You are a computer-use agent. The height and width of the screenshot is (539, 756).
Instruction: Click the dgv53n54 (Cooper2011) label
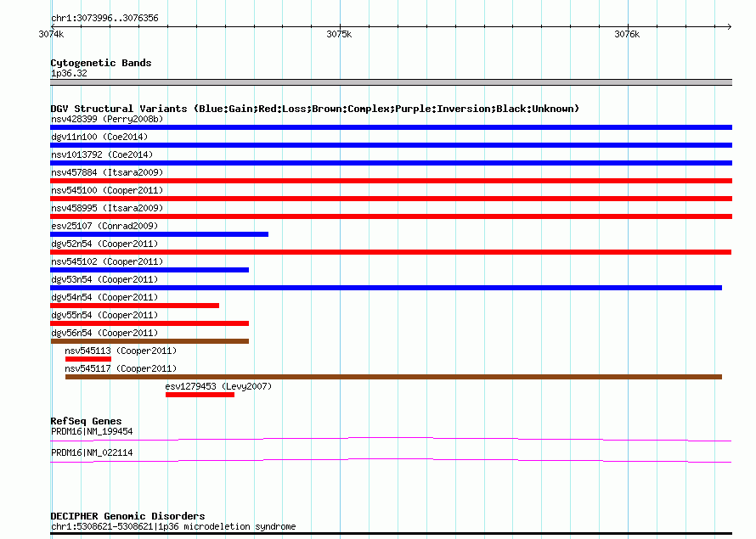(104, 279)
